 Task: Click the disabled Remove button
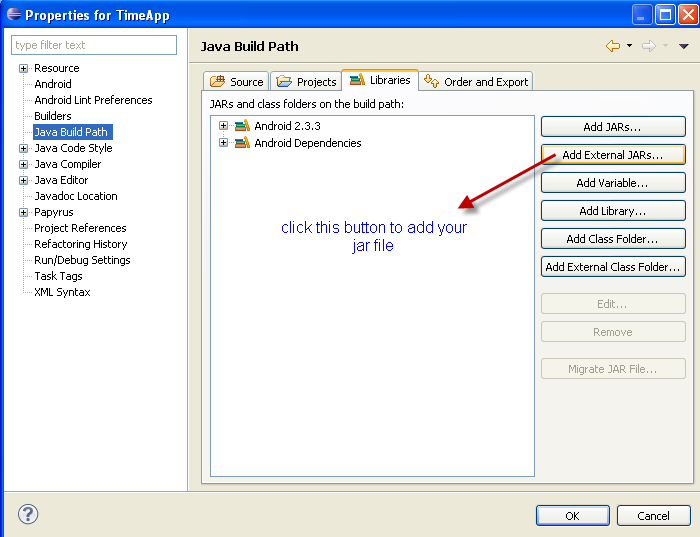point(613,332)
